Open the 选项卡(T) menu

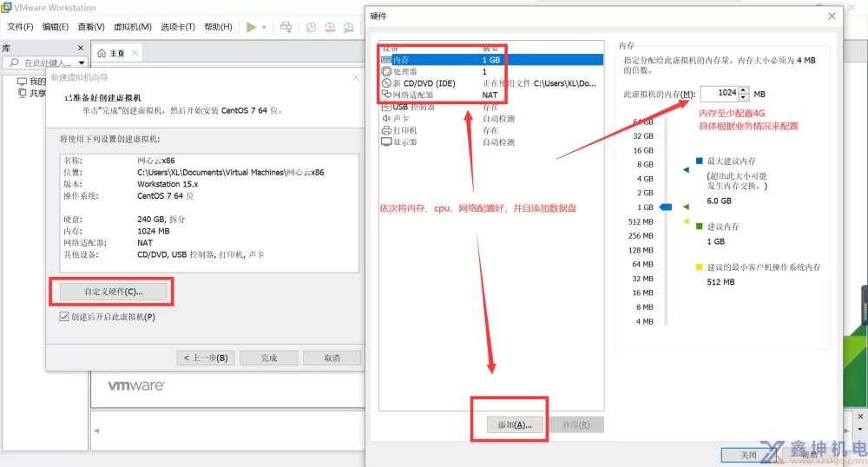[x=178, y=27]
